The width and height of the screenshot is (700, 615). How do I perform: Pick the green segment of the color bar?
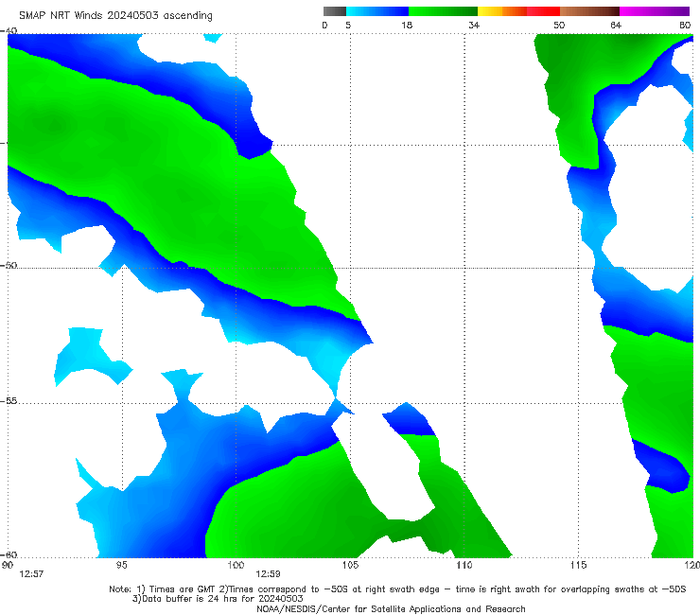443,11
